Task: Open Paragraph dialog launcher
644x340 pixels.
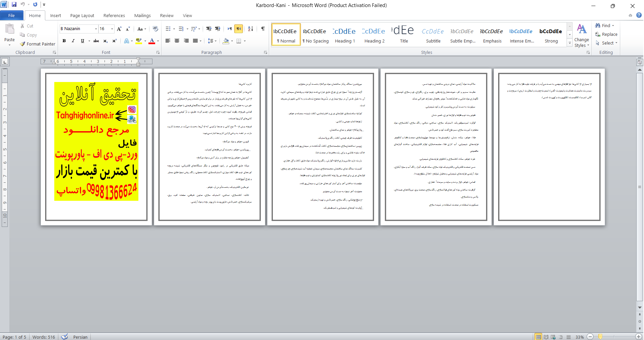Action: (x=265, y=53)
